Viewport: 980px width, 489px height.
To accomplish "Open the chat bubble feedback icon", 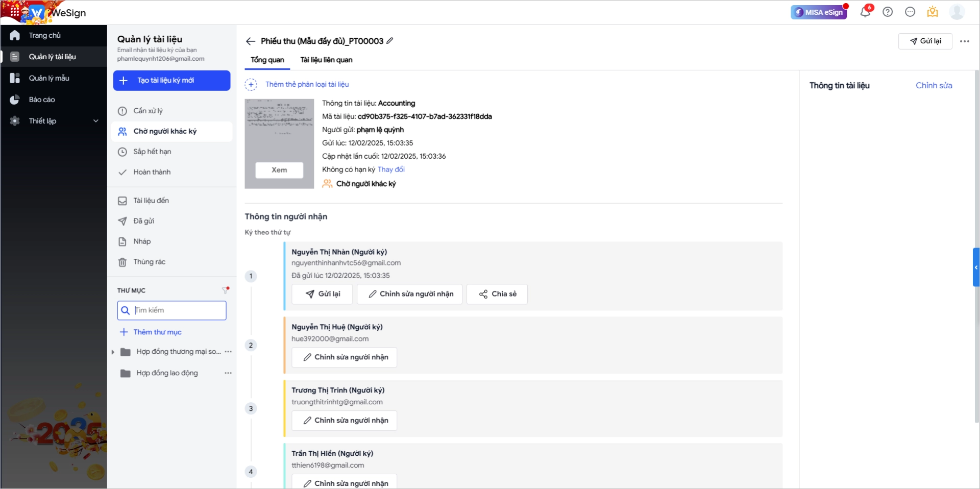I will (x=910, y=12).
